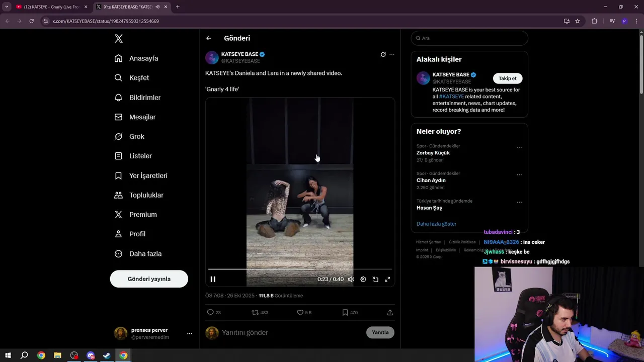Open KATSEYE BASE post avatar
This screenshot has height=362, width=644.
(212, 57)
